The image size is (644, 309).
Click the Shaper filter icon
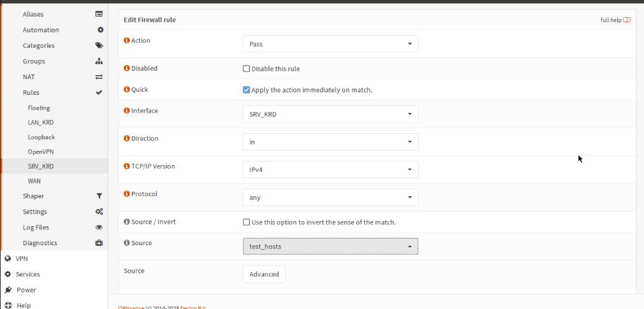99,196
